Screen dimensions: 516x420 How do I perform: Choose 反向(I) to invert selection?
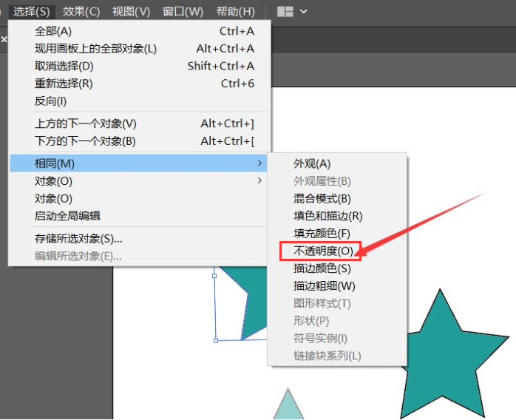click(140, 101)
